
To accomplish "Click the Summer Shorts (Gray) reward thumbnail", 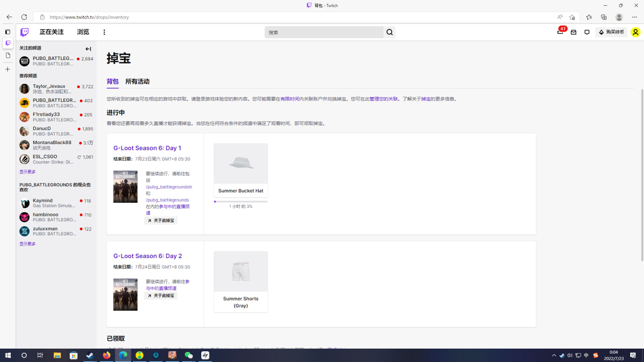I will [x=241, y=271].
